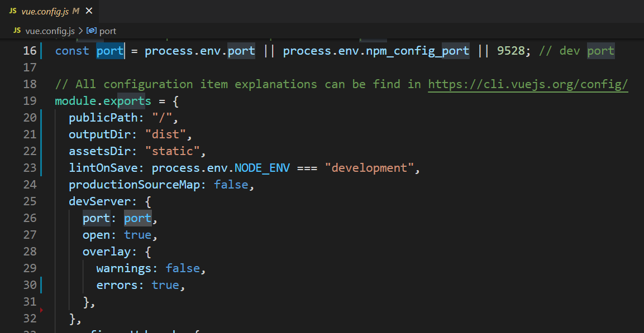Screen dimensions: 644x333
Task: Click line number 16 in the gutter
Action: tap(30, 51)
